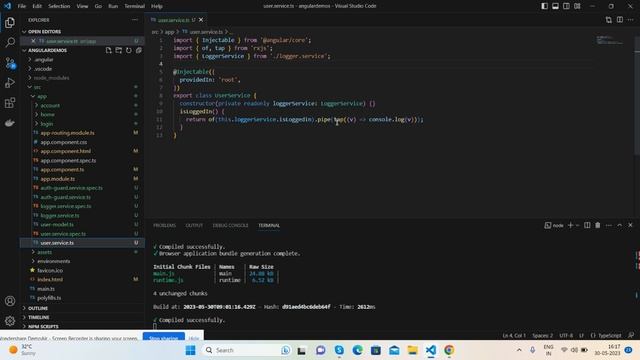Close the terminal panel
Screen dimensions: 640x360
pos(630,225)
